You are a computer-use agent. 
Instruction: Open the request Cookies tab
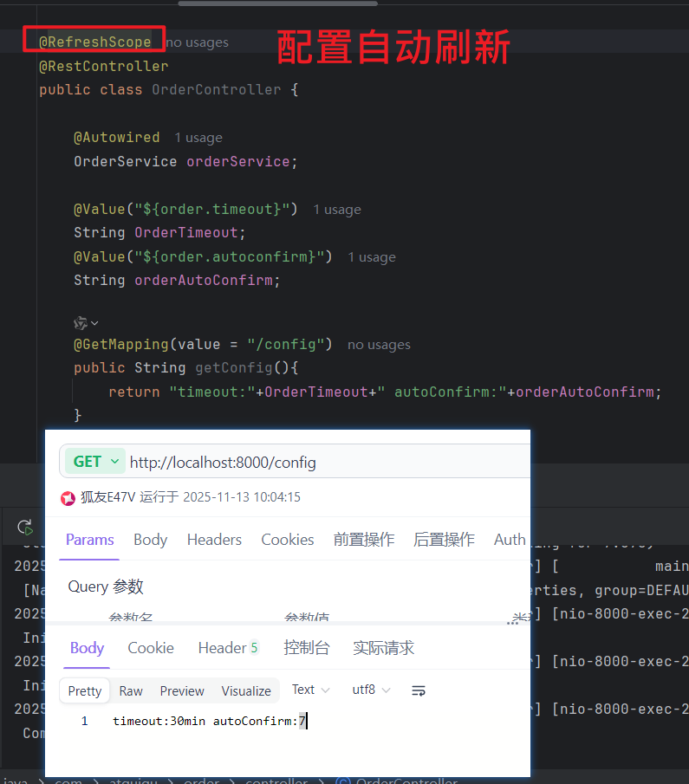coord(287,540)
